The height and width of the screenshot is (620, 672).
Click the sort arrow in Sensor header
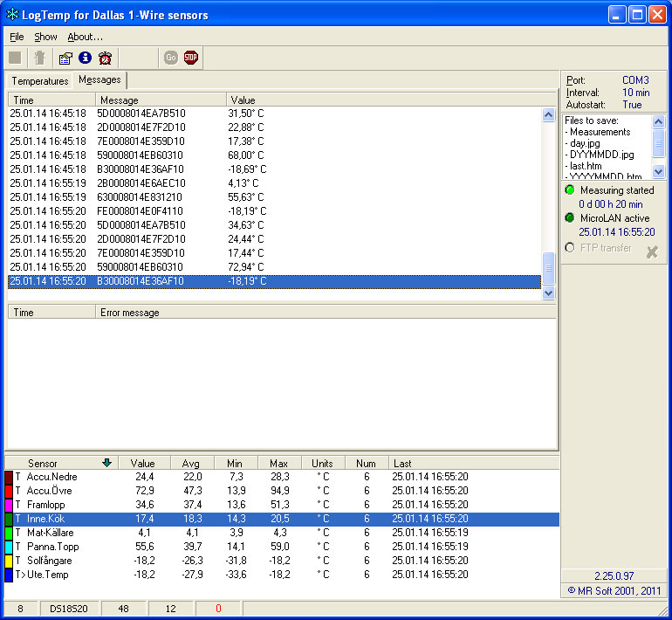107,462
